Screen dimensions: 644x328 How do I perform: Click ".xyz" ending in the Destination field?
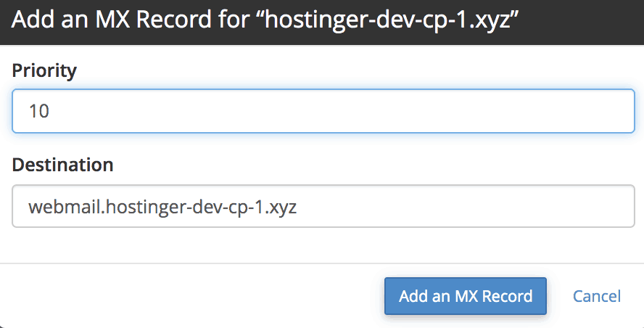click(x=283, y=208)
